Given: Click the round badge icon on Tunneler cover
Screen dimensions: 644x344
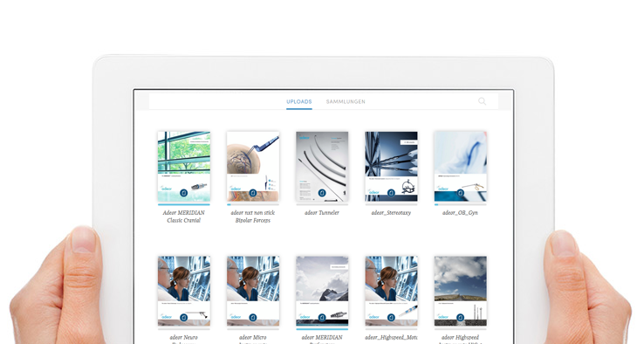Looking at the screenshot, I should [x=322, y=193].
